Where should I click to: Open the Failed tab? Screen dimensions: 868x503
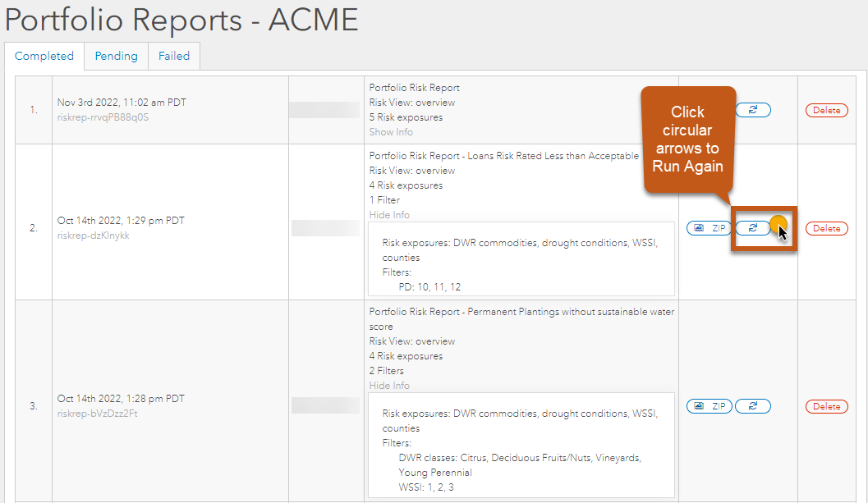pyautogui.click(x=174, y=56)
